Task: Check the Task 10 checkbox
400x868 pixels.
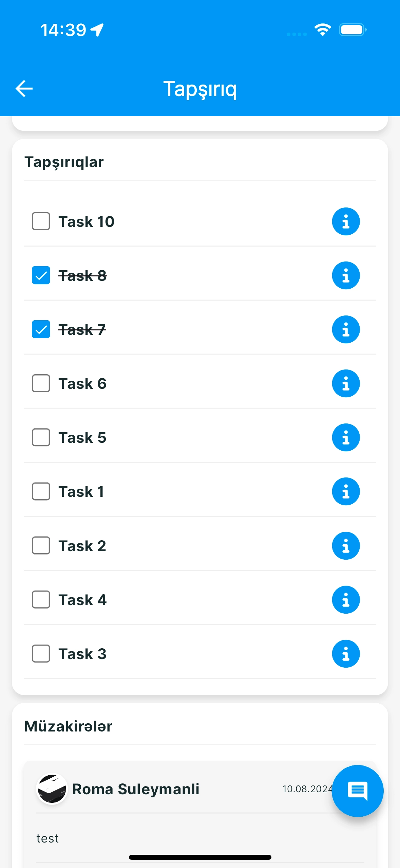Action: click(41, 221)
